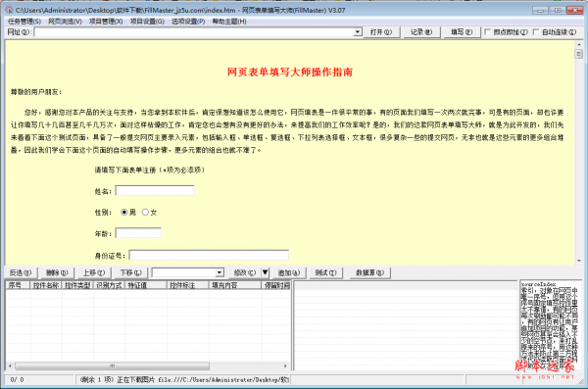This screenshot has width=588, height=389.
Task: Click the table scrollbar left arrow
Action: pos(10,365)
